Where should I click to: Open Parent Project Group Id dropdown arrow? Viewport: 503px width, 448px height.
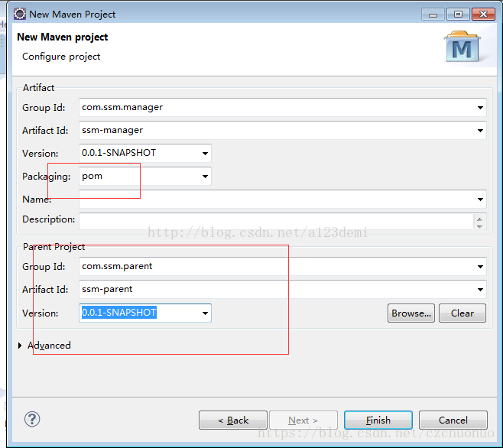pyautogui.click(x=480, y=267)
